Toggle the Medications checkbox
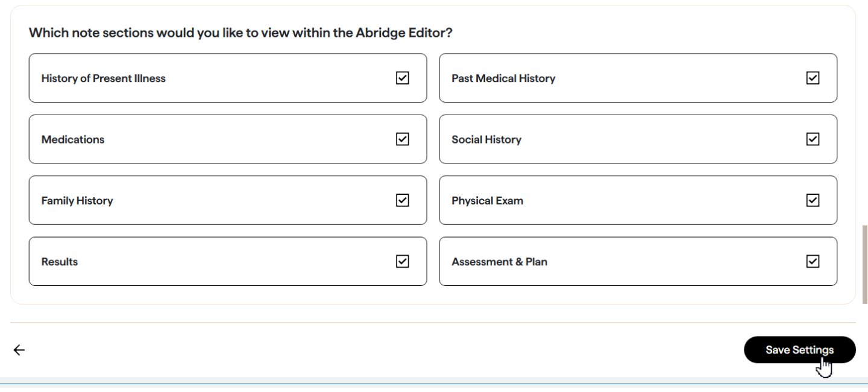The height and width of the screenshot is (392, 868). [x=402, y=139]
